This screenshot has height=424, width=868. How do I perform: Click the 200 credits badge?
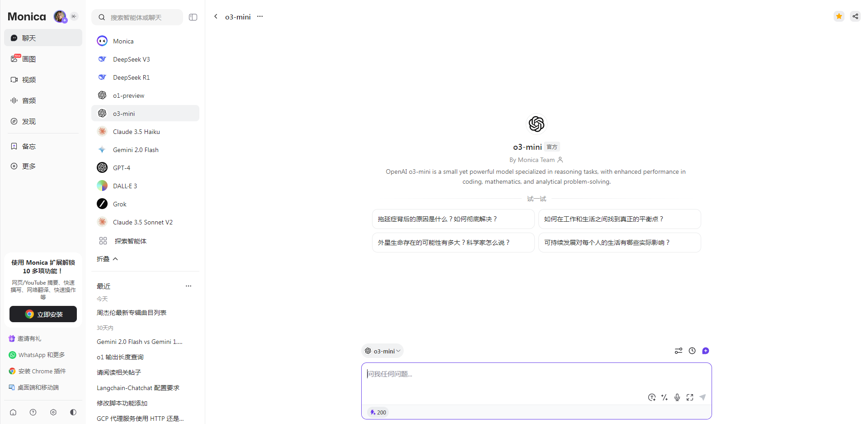[378, 412]
